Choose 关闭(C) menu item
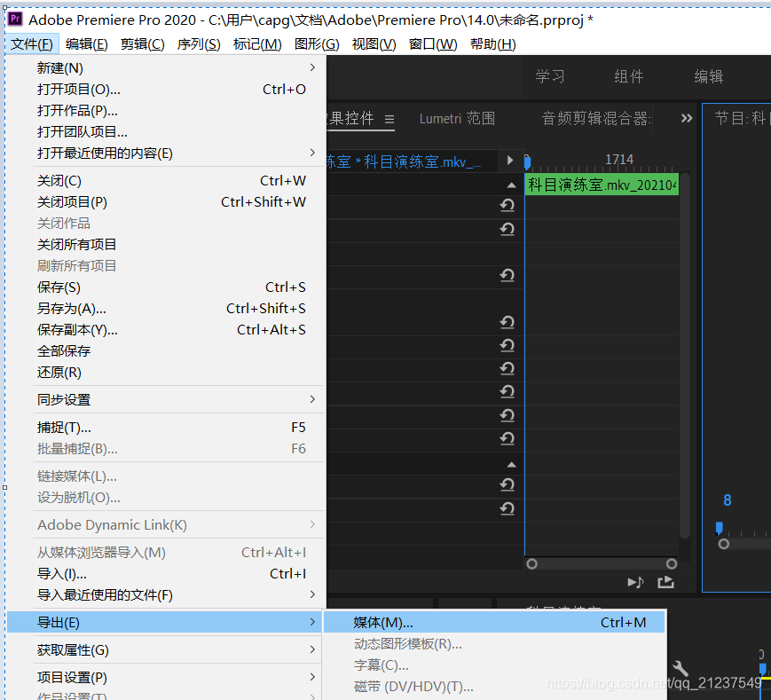 point(165,181)
